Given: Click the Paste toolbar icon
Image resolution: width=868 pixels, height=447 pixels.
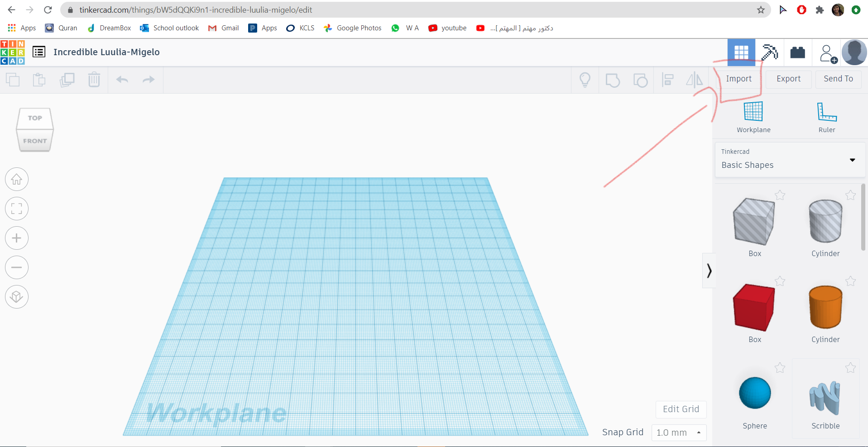Looking at the screenshot, I should click(39, 80).
